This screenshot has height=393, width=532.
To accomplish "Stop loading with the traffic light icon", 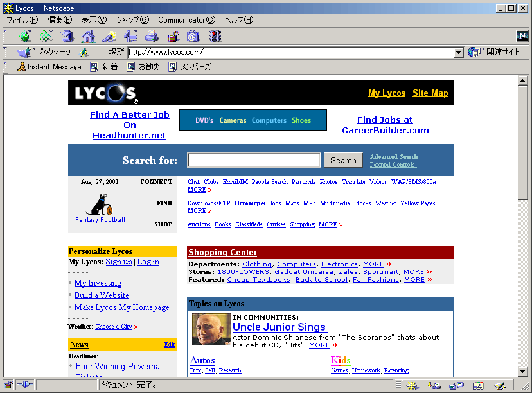I will (215, 36).
